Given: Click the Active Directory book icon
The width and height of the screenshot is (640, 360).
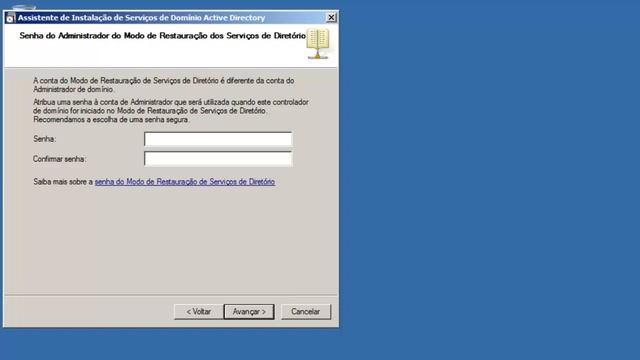Looking at the screenshot, I should pos(318,44).
